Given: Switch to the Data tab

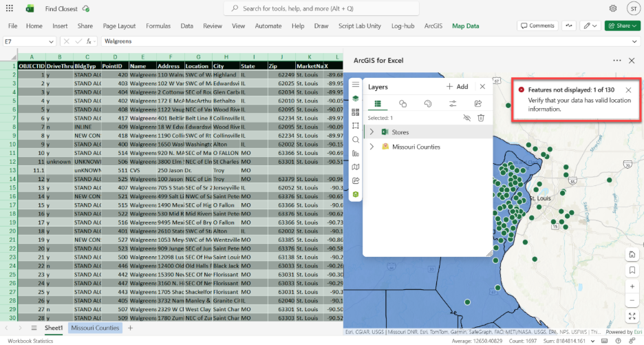Looking at the screenshot, I should tap(187, 26).
